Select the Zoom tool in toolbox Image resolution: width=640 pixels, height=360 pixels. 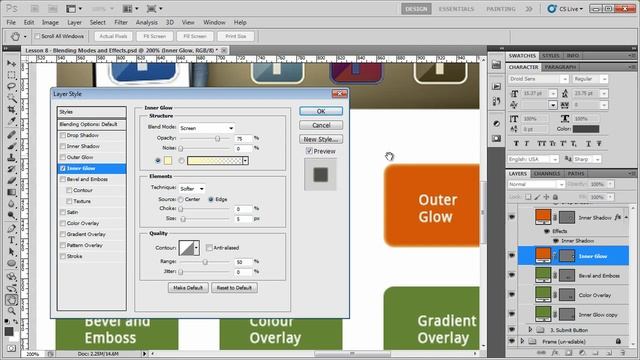point(11,311)
